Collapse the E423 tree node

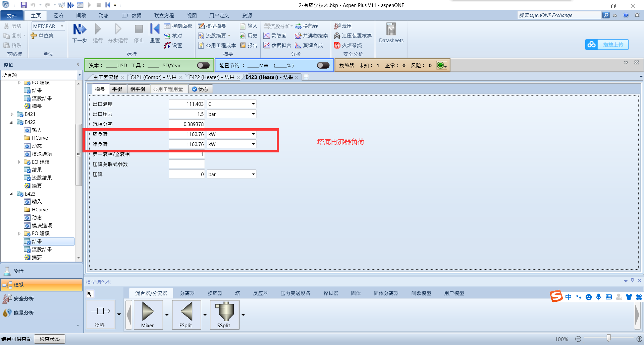point(11,194)
